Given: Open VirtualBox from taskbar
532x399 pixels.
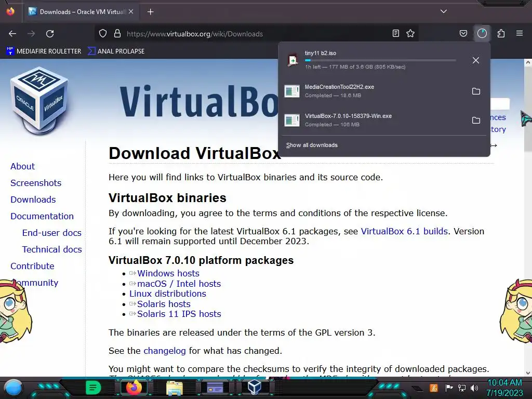Looking at the screenshot, I should [x=255, y=388].
